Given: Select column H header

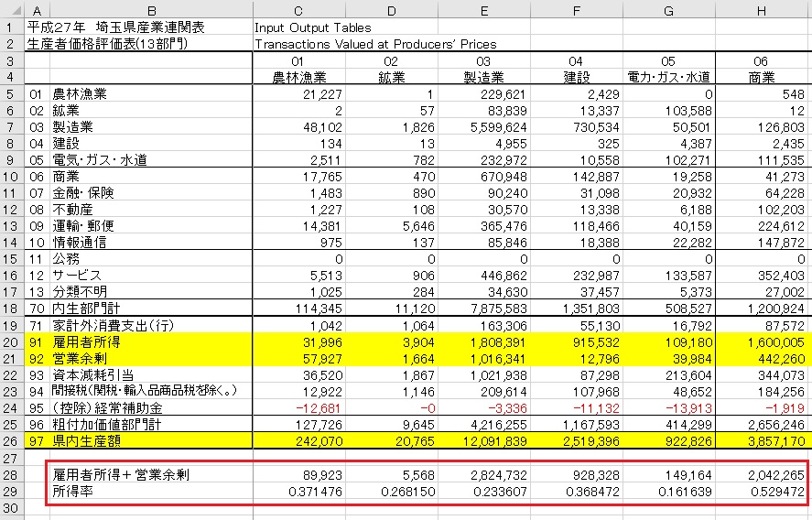Looking at the screenshot, I should [x=762, y=10].
